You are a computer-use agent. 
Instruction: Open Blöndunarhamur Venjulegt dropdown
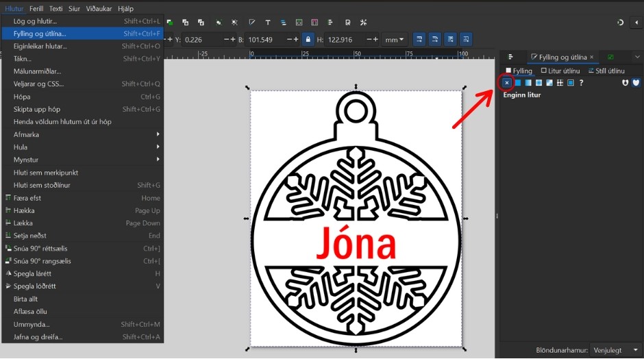(x=615, y=350)
